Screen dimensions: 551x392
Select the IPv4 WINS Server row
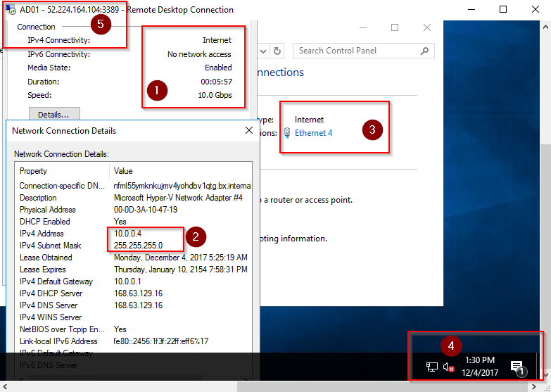[134, 317]
